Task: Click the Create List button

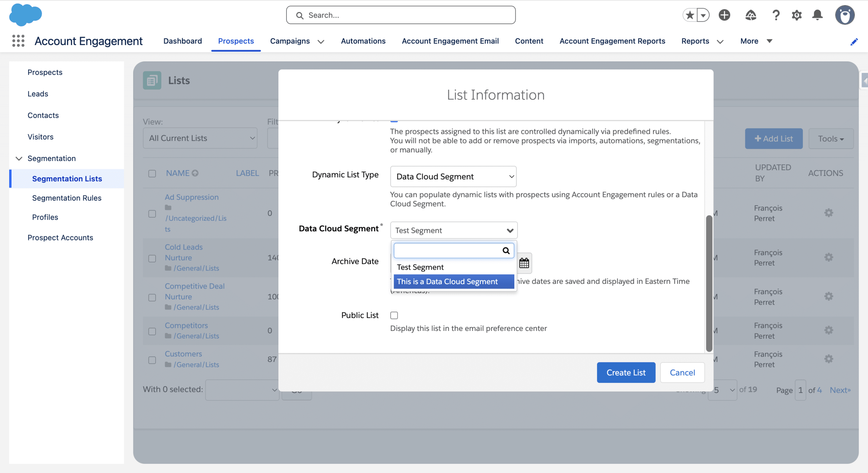Action: 626,372
